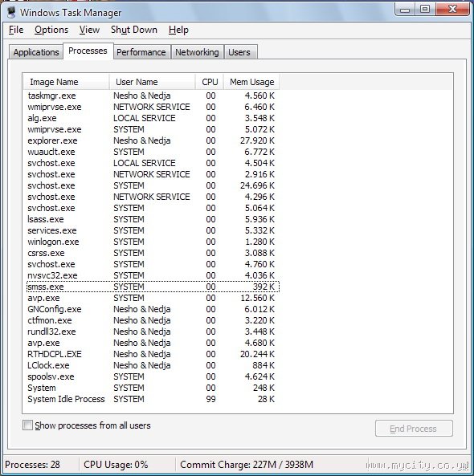Open the Options menu
This screenshot has width=474, height=476.
[51, 30]
